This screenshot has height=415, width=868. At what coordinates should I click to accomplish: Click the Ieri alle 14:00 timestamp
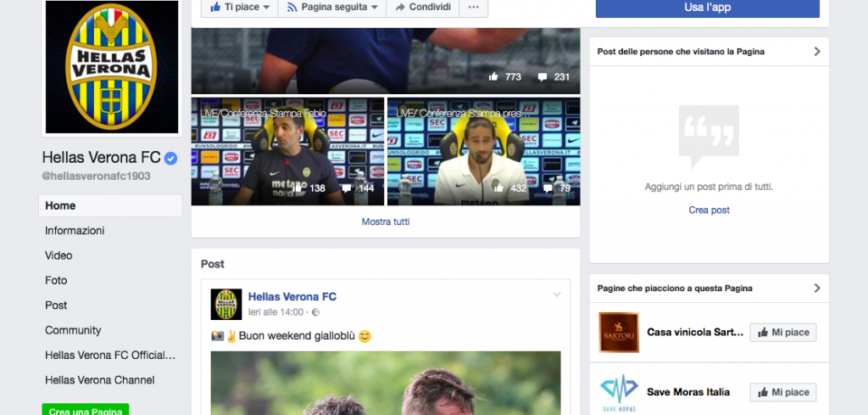(x=275, y=312)
